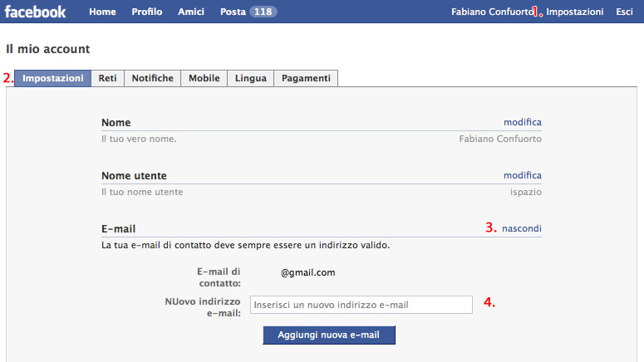Open the Pagamenti tab

pyautogui.click(x=306, y=78)
